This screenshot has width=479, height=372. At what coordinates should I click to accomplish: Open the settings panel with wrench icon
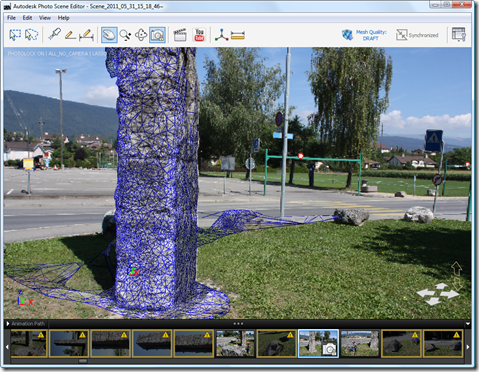point(459,34)
